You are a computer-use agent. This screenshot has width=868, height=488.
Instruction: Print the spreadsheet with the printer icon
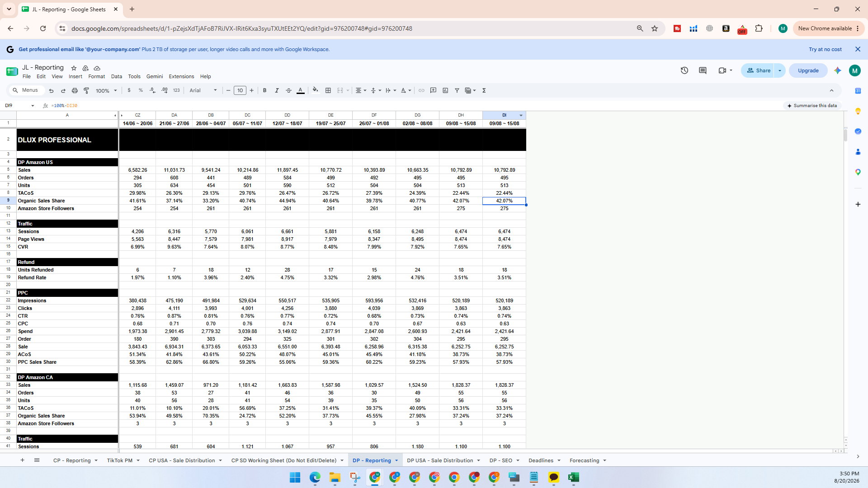(x=75, y=90)
